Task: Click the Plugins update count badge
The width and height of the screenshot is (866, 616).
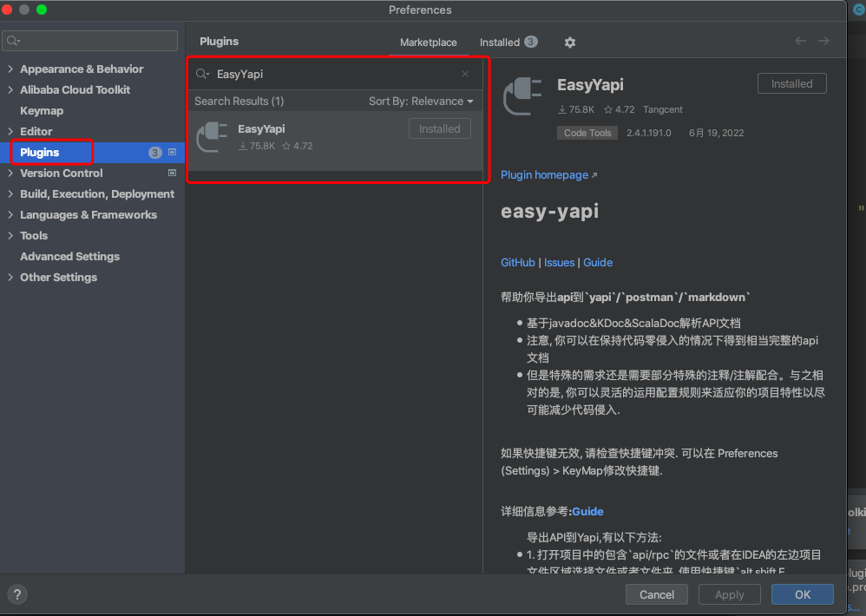Action: 155,153
